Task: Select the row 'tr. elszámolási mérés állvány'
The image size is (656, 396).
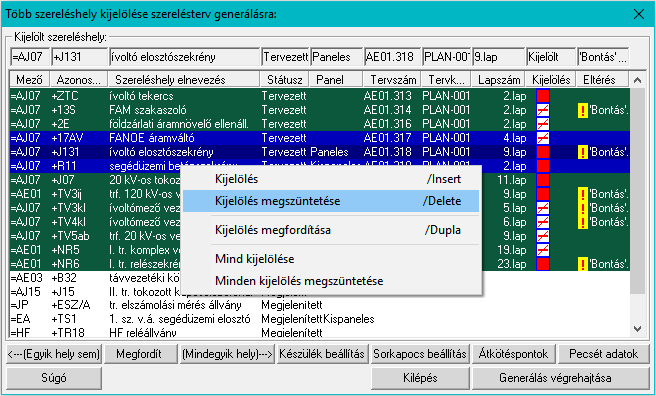Action: pos(320,305)
